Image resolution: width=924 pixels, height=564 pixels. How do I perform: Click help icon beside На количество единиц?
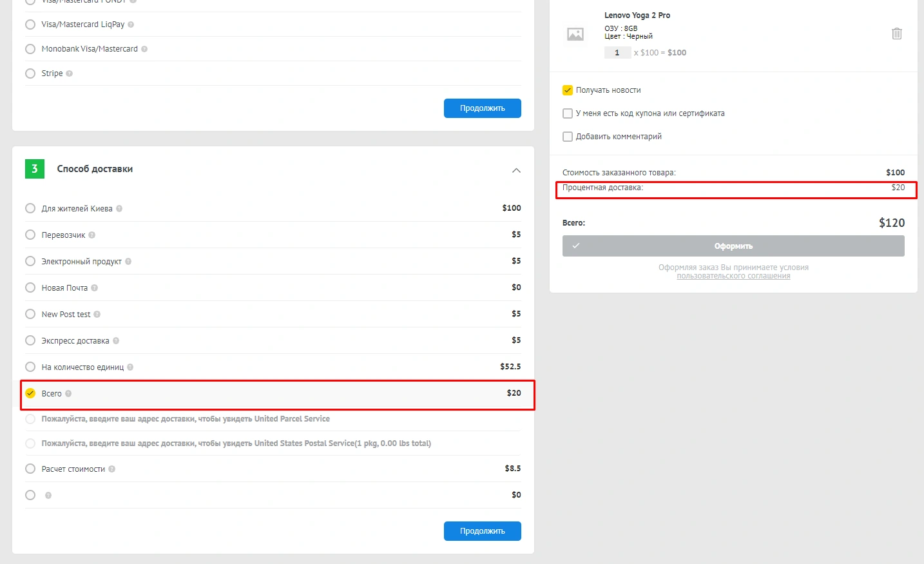coord(130,367)
